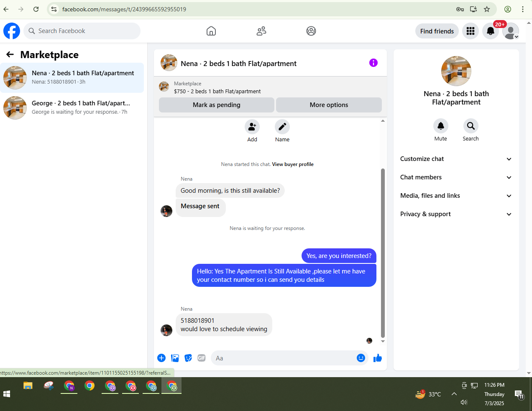Bookmark this page with the star icon
Screen dimensions: 532x411
point(487,9)
